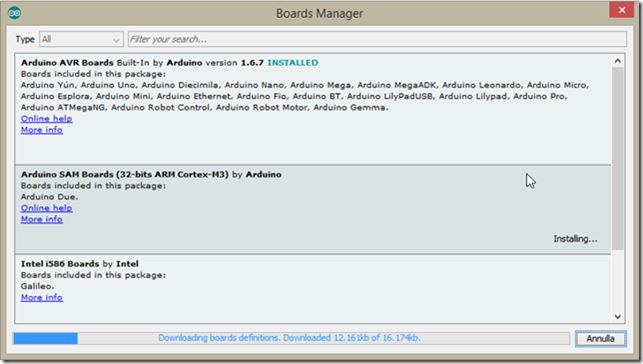
Task: Click the Installing... status text
Action: pyautogui.click(x=575, y=239)
